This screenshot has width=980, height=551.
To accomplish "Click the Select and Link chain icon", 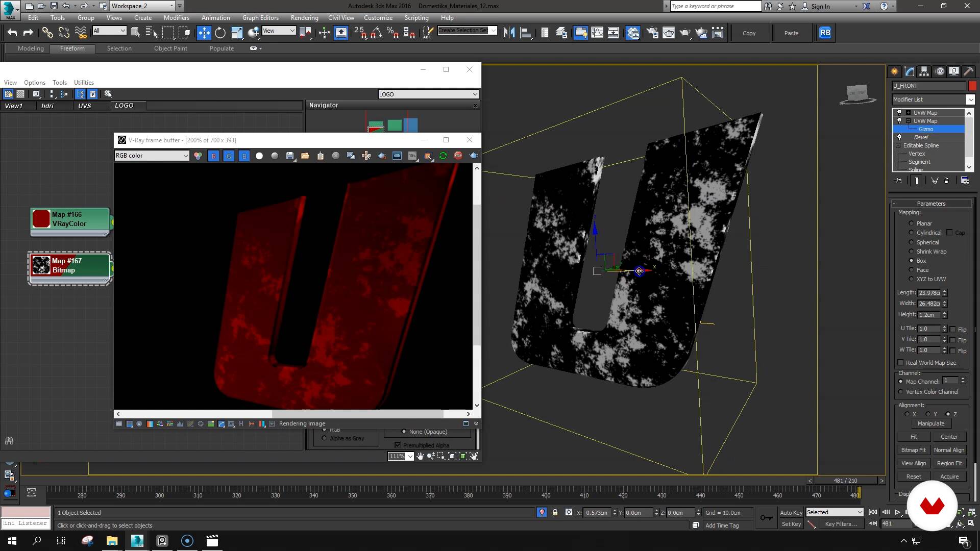I will click(x=47, y=33).
